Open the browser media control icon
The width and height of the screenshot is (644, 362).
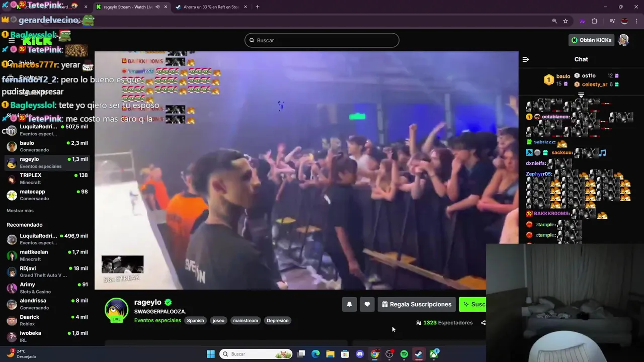[x=612, y=21]
